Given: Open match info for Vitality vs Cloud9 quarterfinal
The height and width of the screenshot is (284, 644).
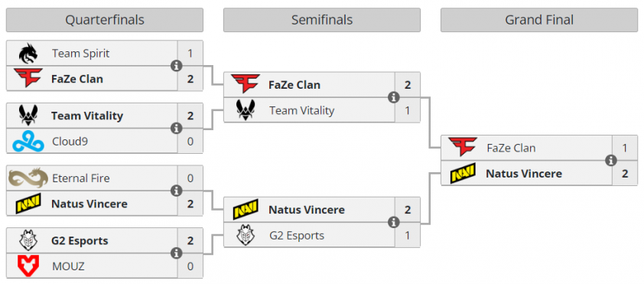Looking at the screenshot, I should tap(177, 129).
